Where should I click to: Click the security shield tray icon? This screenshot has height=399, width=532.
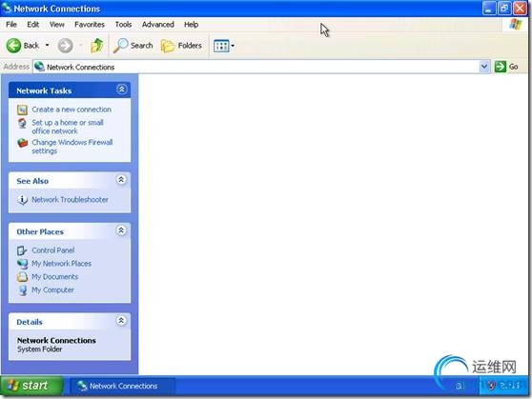[x=491, y=386]
